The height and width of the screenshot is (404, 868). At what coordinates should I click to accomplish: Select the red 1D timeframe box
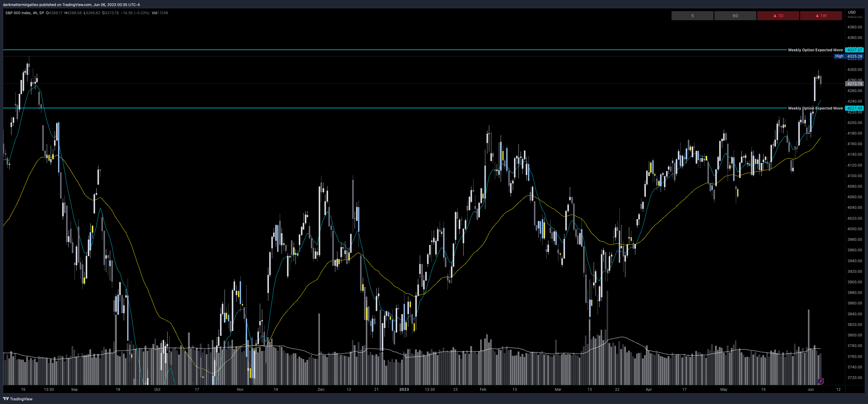778,15
